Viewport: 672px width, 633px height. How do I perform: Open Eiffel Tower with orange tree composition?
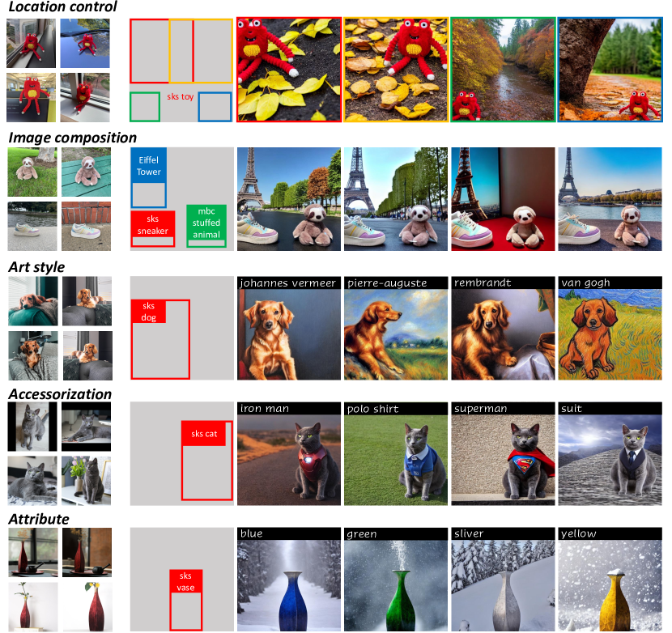289,199
